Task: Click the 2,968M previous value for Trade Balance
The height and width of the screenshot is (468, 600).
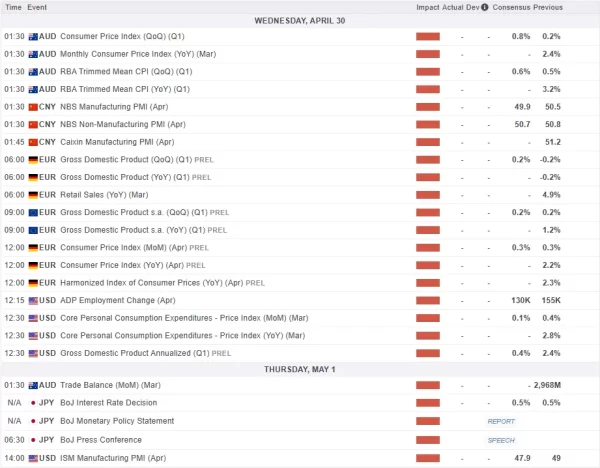Action: (547, 385)
